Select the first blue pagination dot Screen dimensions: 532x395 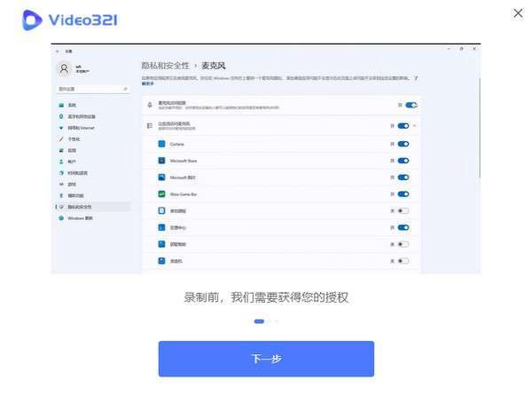tap(259, 321)
